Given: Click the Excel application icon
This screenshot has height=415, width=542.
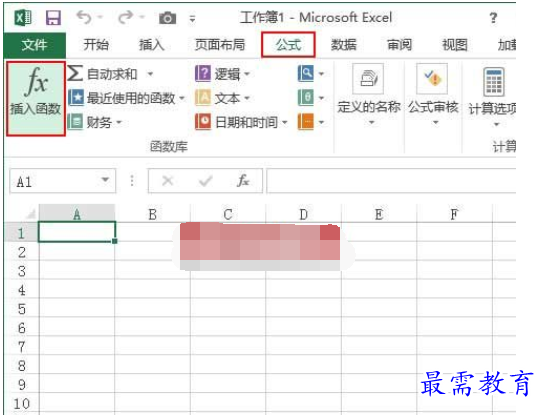Looking at the screenshot, I should [23, 17].
